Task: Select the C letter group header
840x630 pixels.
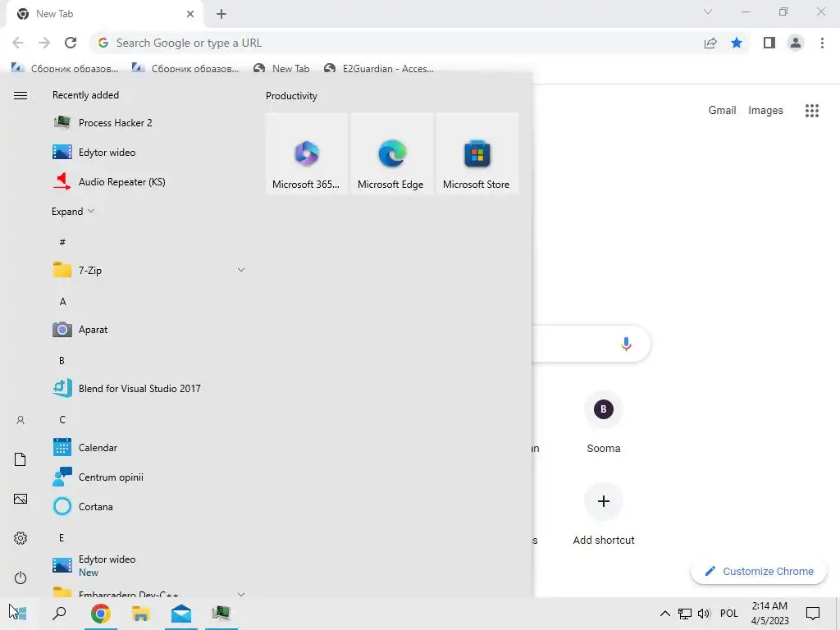Action: tap(62, 419)
